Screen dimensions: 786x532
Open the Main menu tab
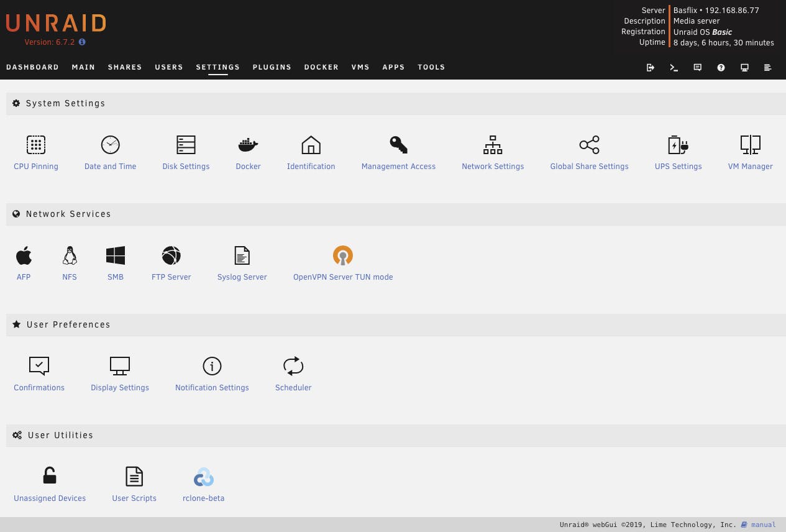pyautogui.click(x=83, y=67)
